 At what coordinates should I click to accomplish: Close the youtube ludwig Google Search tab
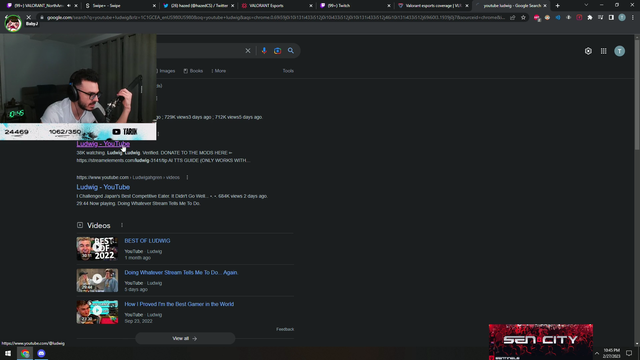545,6
